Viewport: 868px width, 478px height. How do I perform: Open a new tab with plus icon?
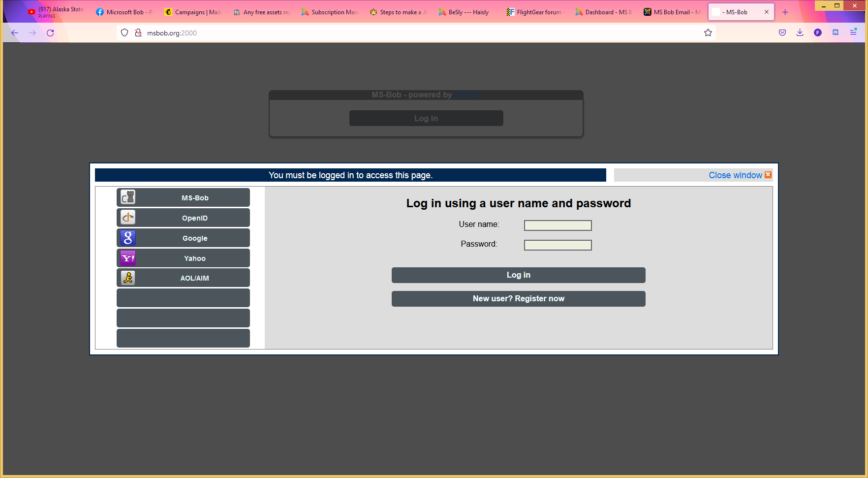tap(785, 12)
